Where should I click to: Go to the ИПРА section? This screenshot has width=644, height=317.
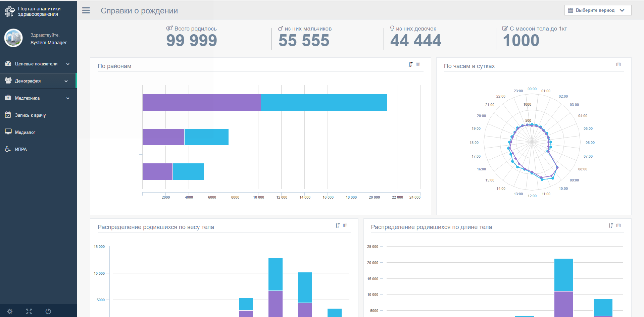pyautogui.click(x=39, y=149)
